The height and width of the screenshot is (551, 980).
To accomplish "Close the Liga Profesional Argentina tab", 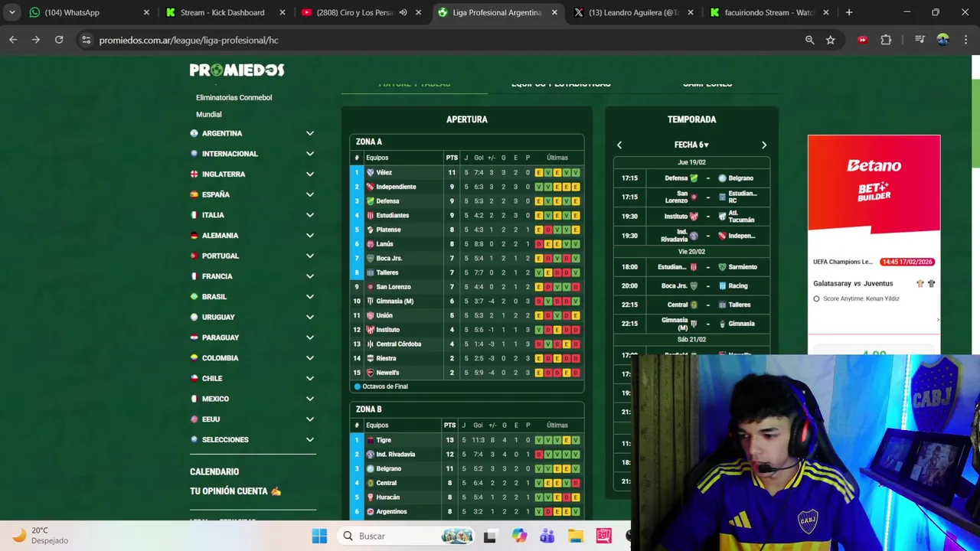I will tap(554, 12).
